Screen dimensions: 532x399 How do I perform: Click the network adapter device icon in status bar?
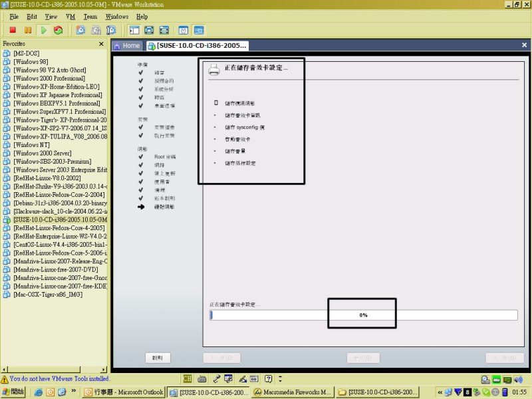click(x=507, y=379)
